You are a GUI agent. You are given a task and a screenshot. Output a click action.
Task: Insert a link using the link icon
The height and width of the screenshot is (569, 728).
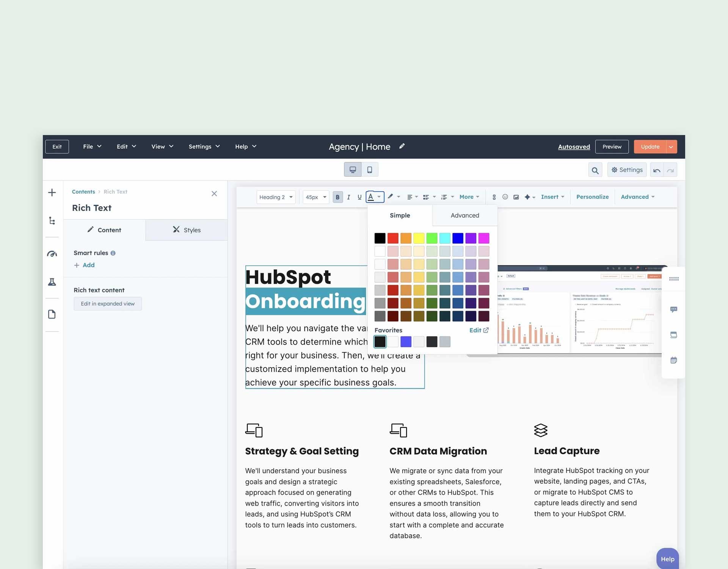tap(494, 197)
